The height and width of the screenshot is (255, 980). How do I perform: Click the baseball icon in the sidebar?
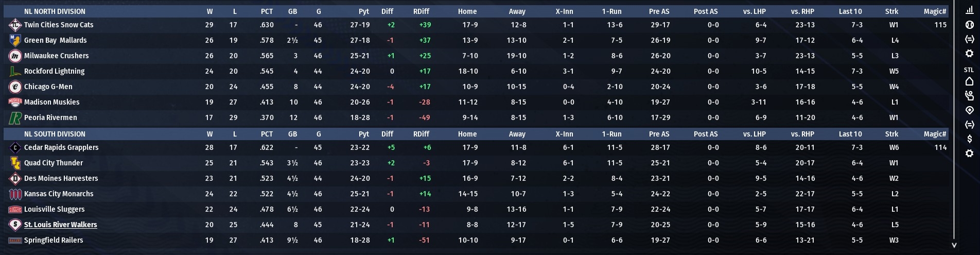(x=969, y=24)
